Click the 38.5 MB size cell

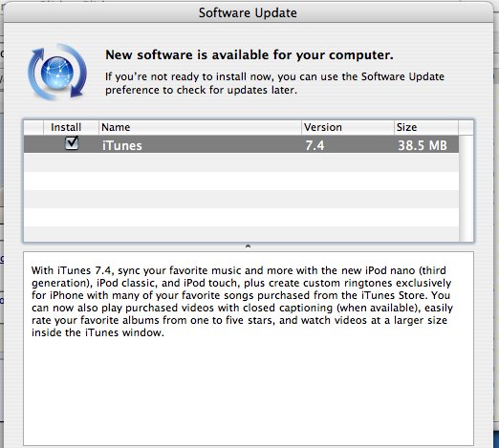(x=423, y=145)
